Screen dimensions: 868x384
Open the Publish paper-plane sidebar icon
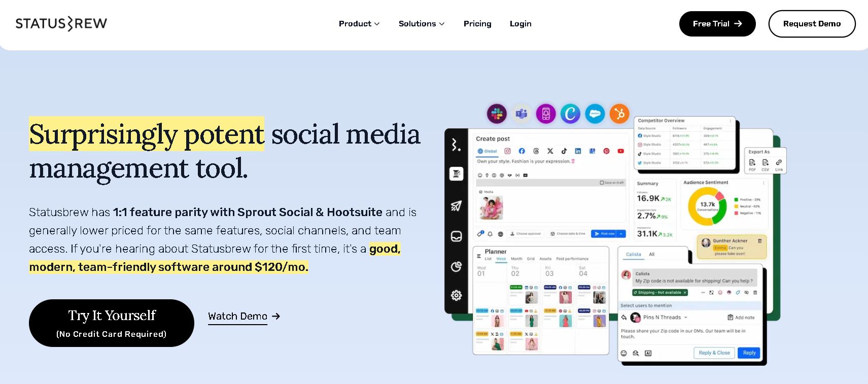point(457,205)
